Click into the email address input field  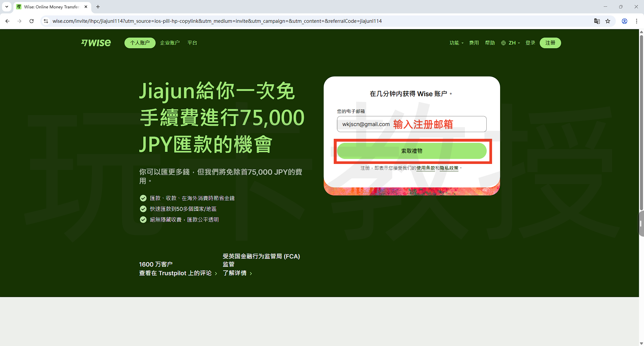point(411,124)
